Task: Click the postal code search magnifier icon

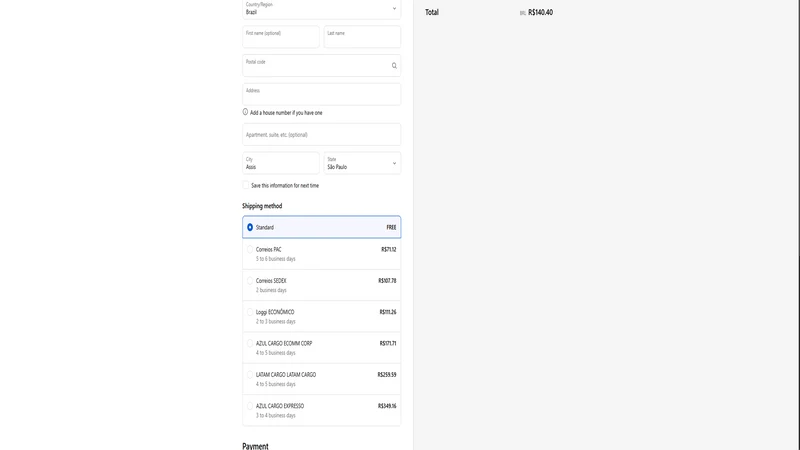Action: pos(394,66)
